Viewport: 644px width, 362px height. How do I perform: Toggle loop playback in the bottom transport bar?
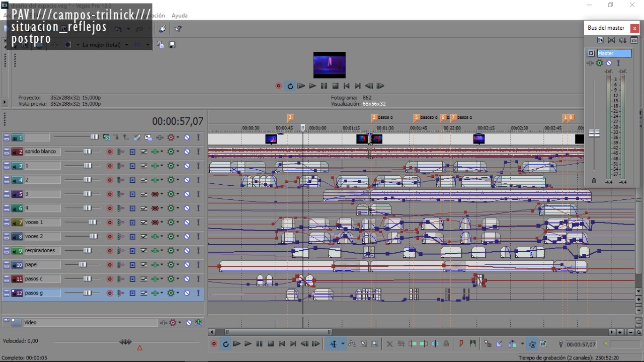click(x=225, y=344)
